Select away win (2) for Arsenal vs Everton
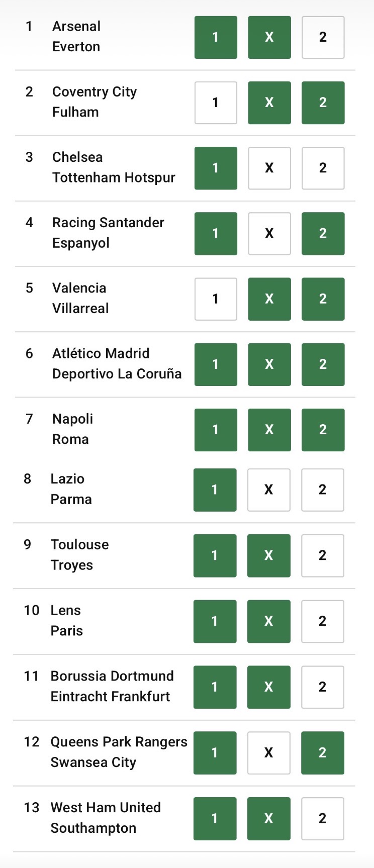Image resolution: width=374 pixels, height=868 pixels. [x=323, y=37]
